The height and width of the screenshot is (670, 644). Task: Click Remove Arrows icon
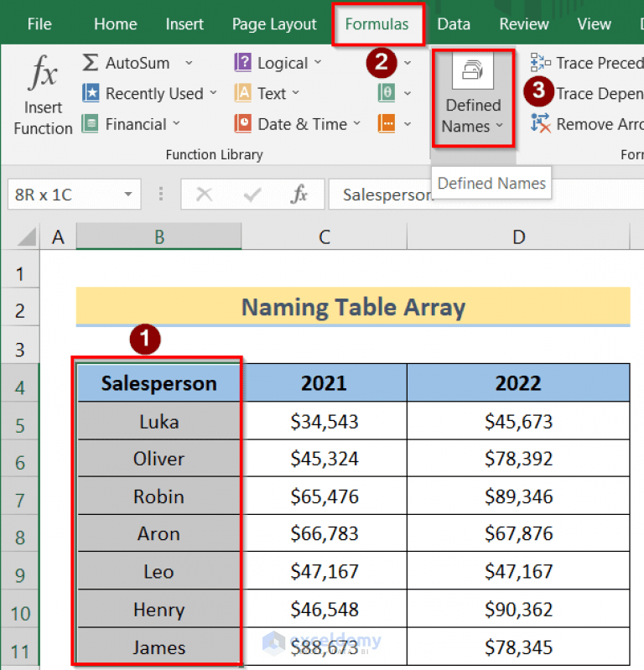tap(540, 123)
